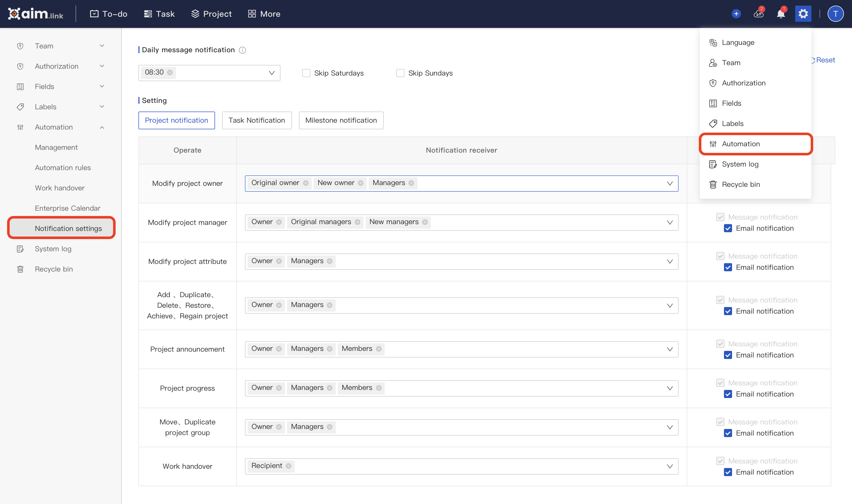The width and height of the screenshot is (852, 504).
Task: Click the settings gear icon
Action: [x=803, y=14]
